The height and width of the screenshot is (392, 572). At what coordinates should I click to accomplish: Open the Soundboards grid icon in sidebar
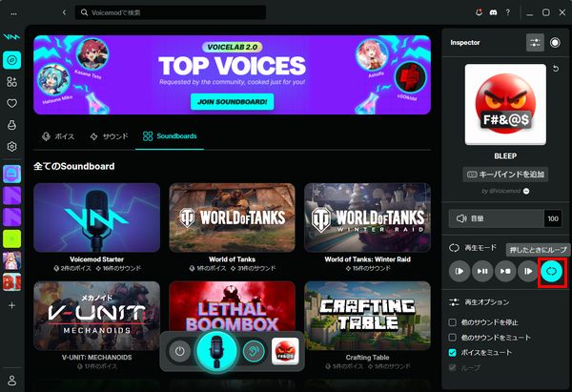[12, 82]
